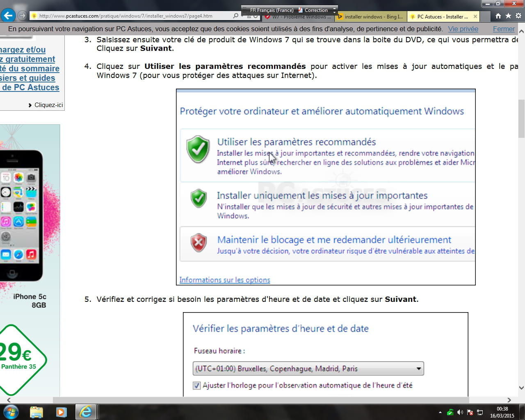Click the horizontal scrollbar thumb
This screenshot has height=420, width=525.
click(261, 400)
